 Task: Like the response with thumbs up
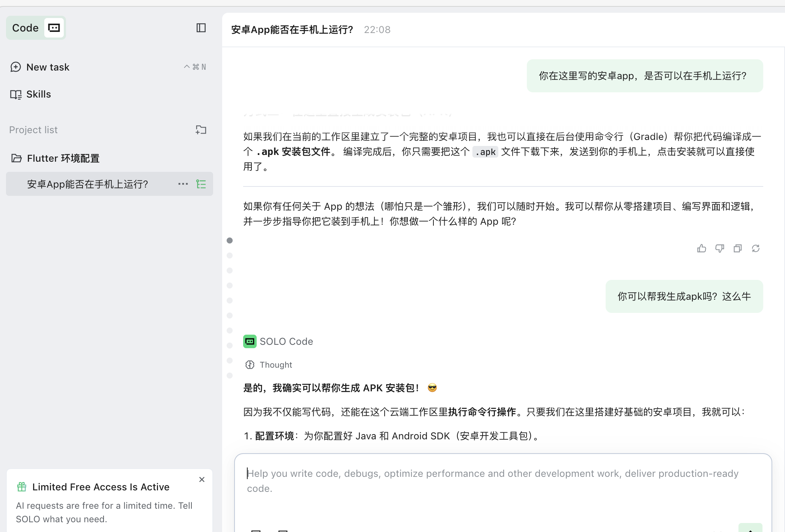pos(701,248)
